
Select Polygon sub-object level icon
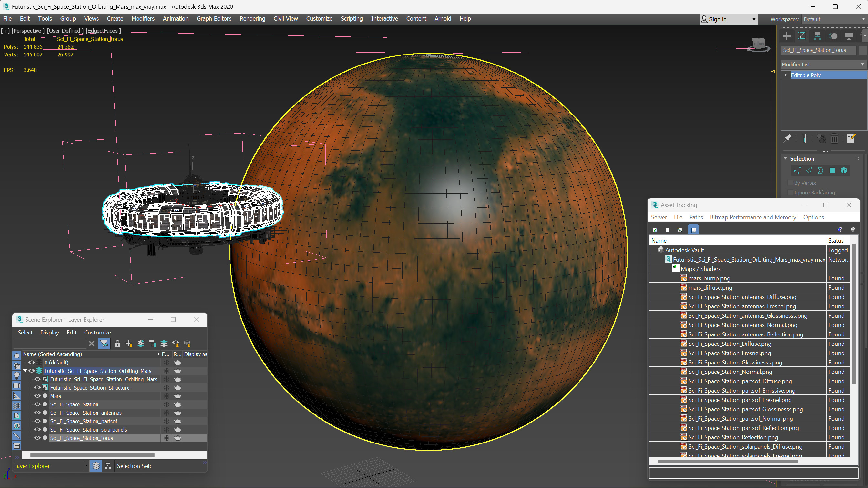(x=832, y=170)
